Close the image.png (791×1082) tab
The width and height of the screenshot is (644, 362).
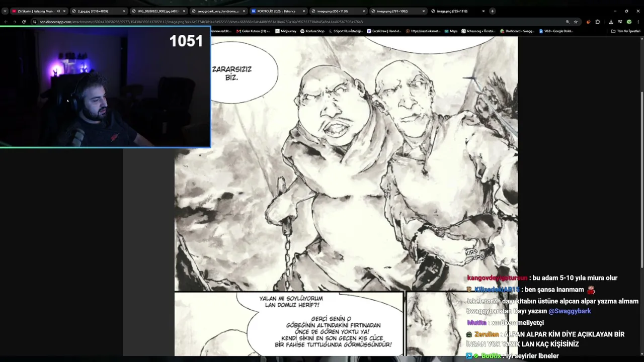(x=423, y=11)
